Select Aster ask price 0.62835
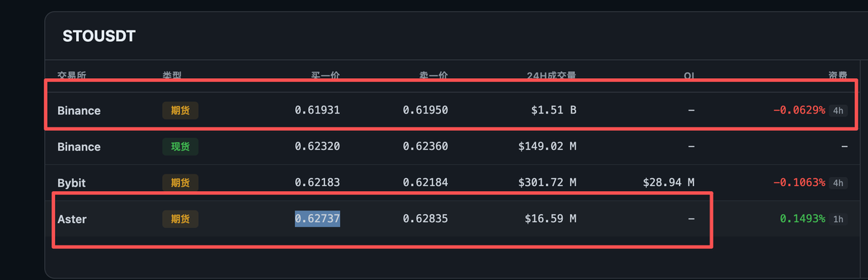 click(425, 219)
